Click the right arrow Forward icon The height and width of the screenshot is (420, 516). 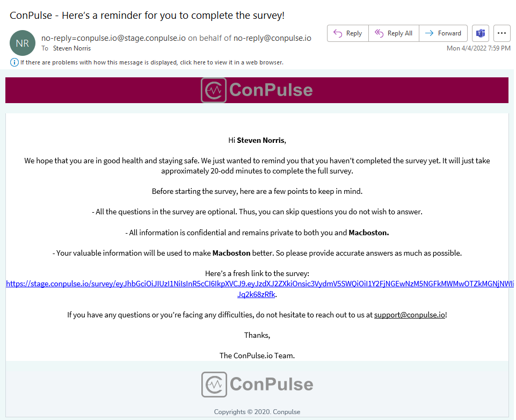click(429, 33)
